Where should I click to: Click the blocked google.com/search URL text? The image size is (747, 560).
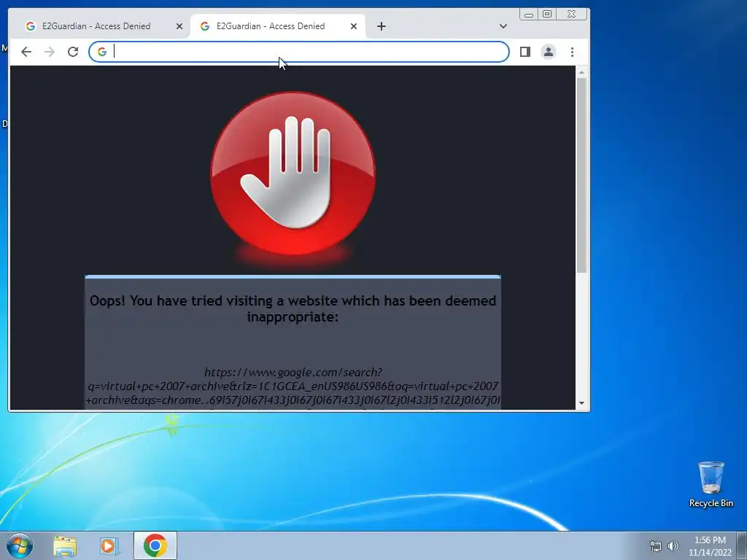click(x=293, y=386)
